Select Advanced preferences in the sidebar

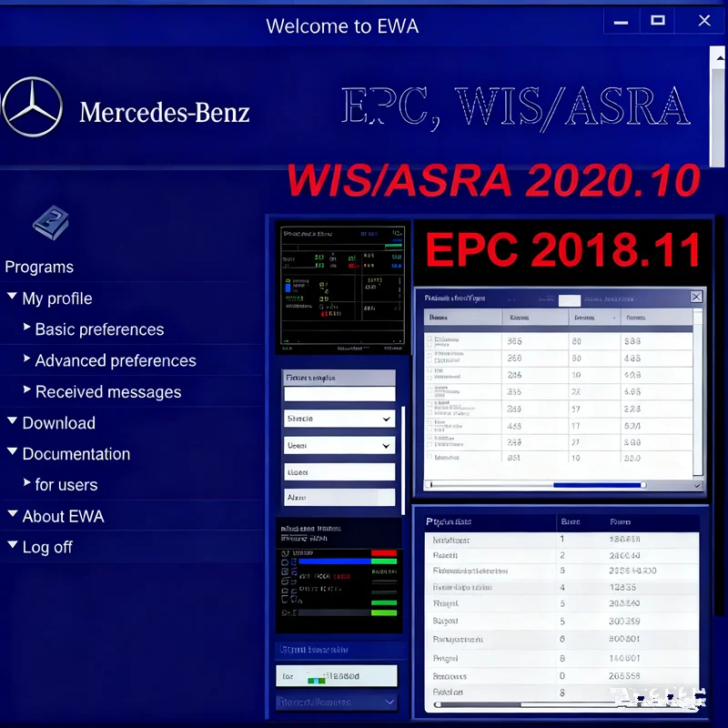pyautogui.click(x=115, y=360)
